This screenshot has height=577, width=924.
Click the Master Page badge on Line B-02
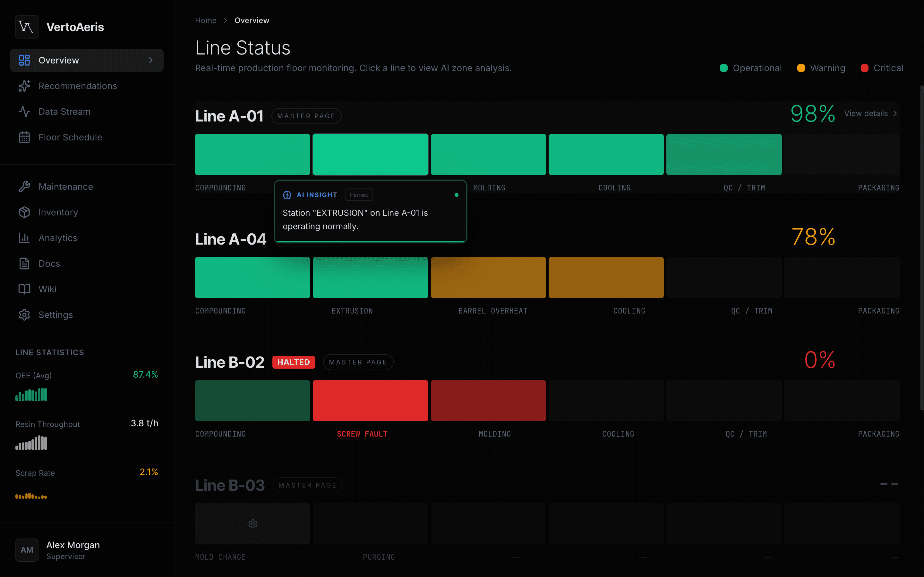(x=358, y=362)
